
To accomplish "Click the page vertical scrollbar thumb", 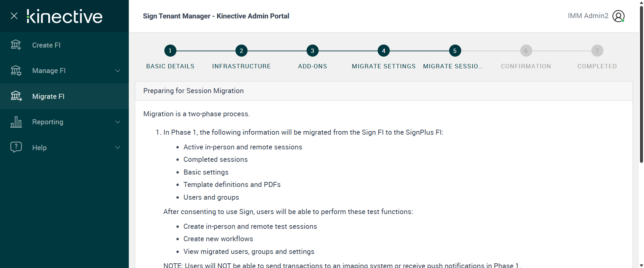I will [641, 84].
